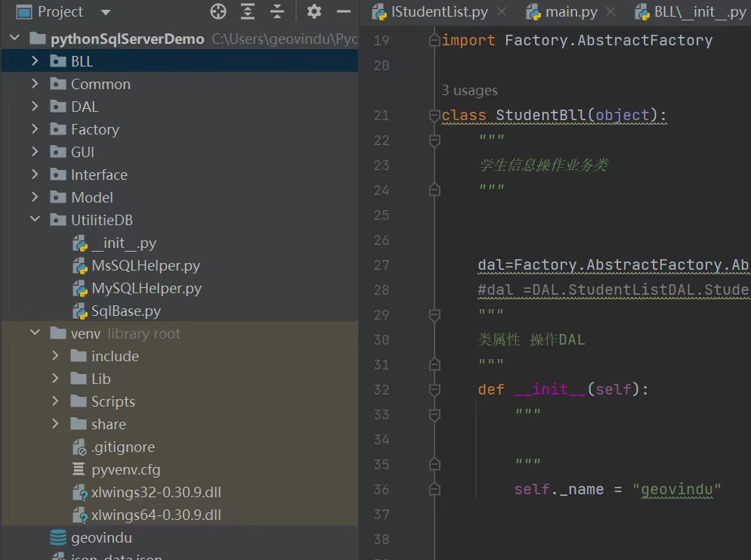The image size is (751, 560).
Task: Fold the __init__ method at gutter marker
Action: point(434,390)
